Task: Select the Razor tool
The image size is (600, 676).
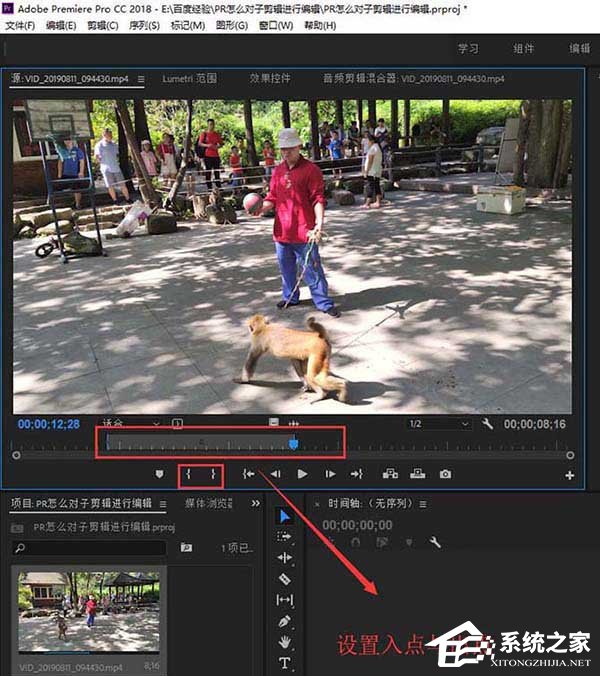Action: [x=284, y=579]
